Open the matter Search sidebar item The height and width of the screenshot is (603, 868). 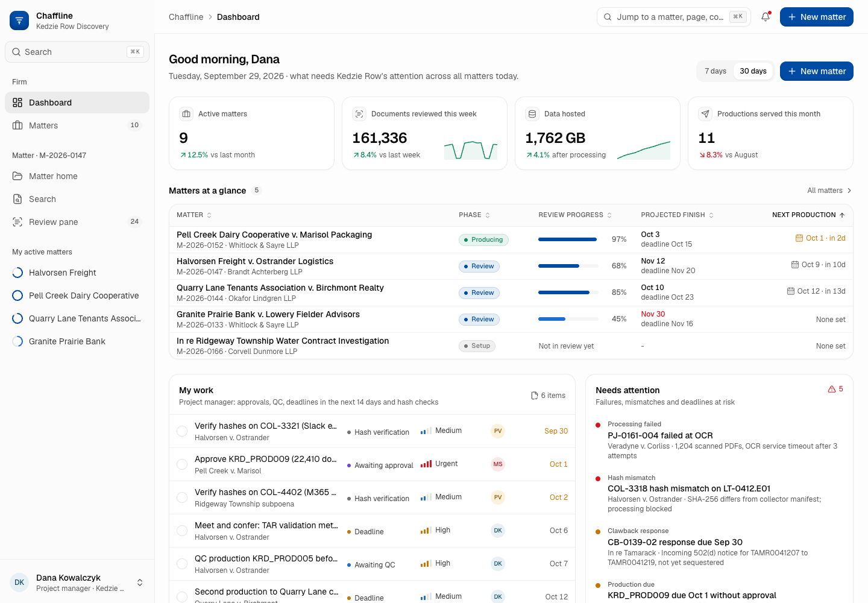pyautogui.click(x=77, y=199)
